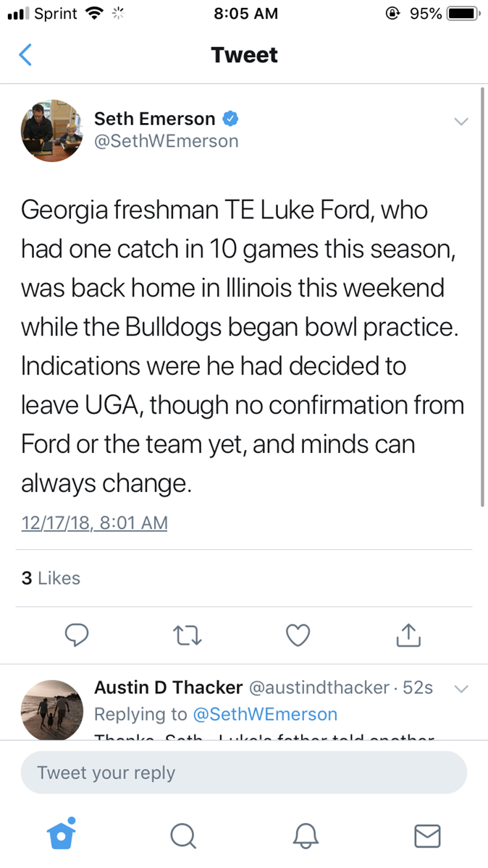
Task: Expand Austin D Thacker reply options
Action: (460, 688)
